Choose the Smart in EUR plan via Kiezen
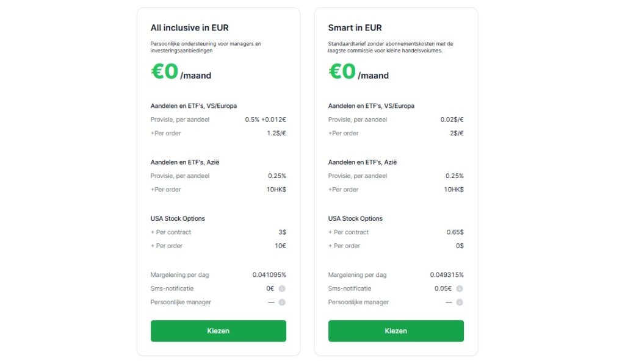The width and height of the screenshot is (625, 364). point(396,331)
